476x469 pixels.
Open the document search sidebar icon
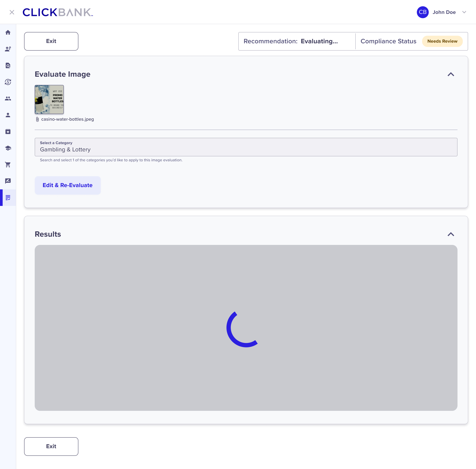pos(8,65)
